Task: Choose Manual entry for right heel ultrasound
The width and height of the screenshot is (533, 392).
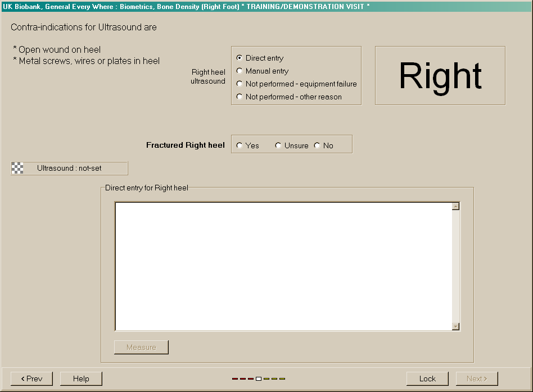Action: pos(240,71)
